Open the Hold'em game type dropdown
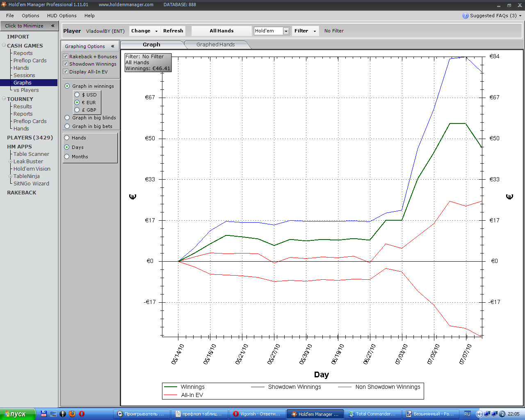525x420 pixels. (x=286, y=31)
